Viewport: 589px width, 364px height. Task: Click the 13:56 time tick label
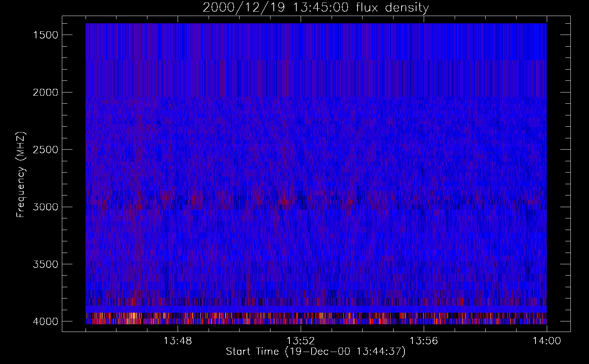pos(424,341)
